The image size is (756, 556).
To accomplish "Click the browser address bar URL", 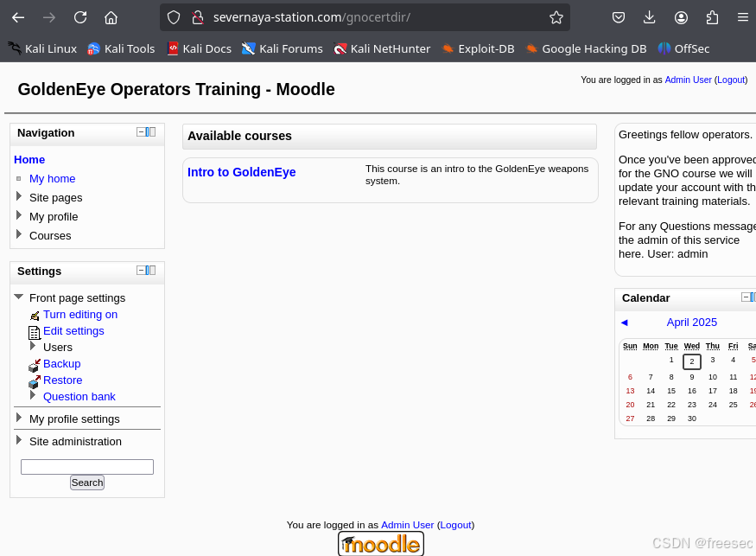I will [311, 18].
